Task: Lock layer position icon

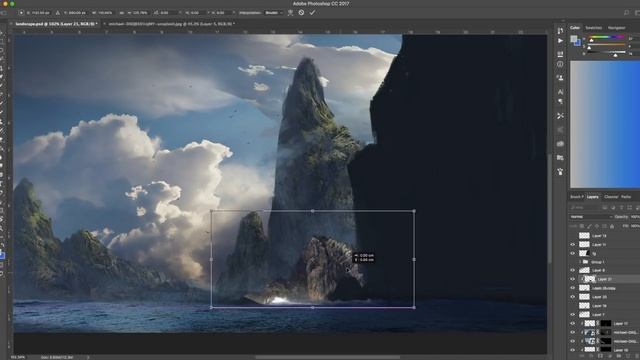Action: point(596,226)
